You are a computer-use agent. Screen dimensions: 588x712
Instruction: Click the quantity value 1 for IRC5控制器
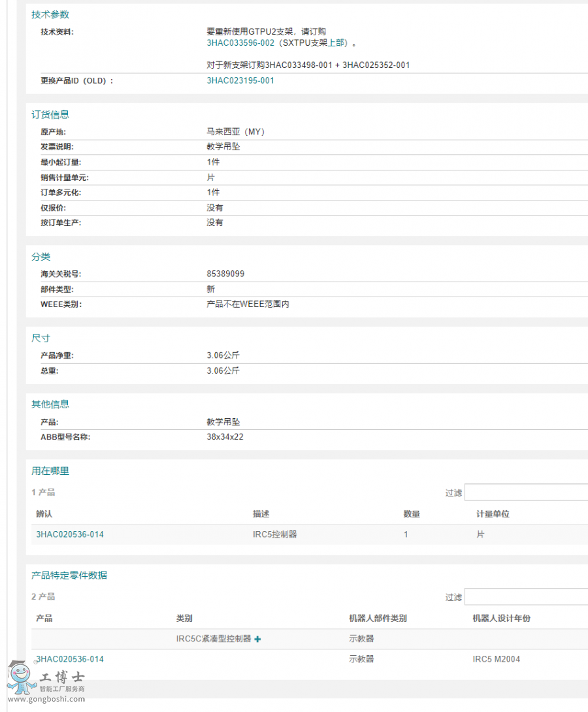coord(406,534)
